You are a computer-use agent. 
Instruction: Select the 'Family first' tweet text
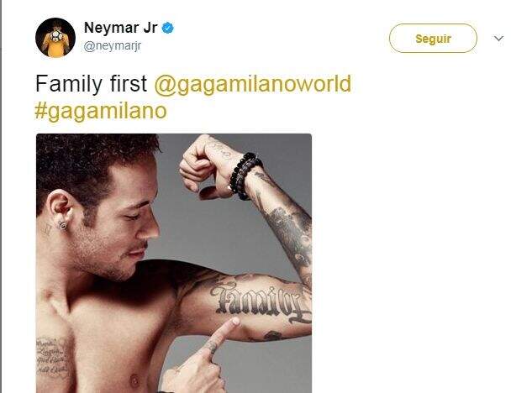pos(92,83)
